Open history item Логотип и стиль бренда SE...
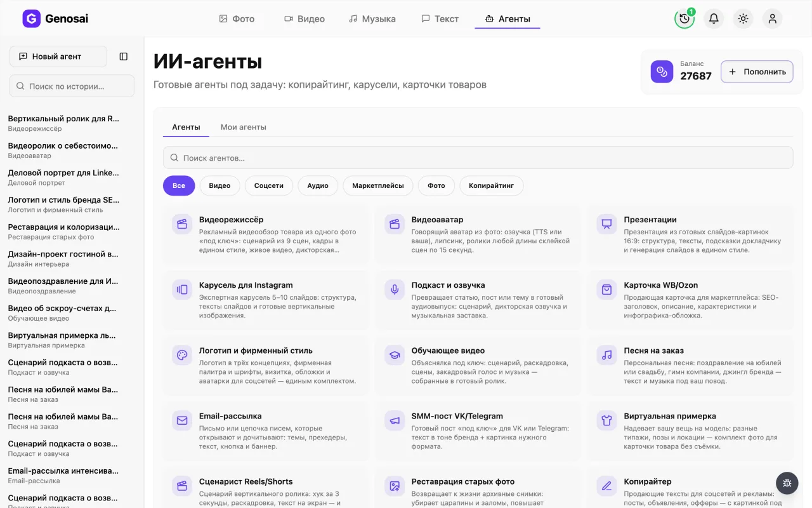The height and width of the screenshot is (508, 812). point(63,204)
